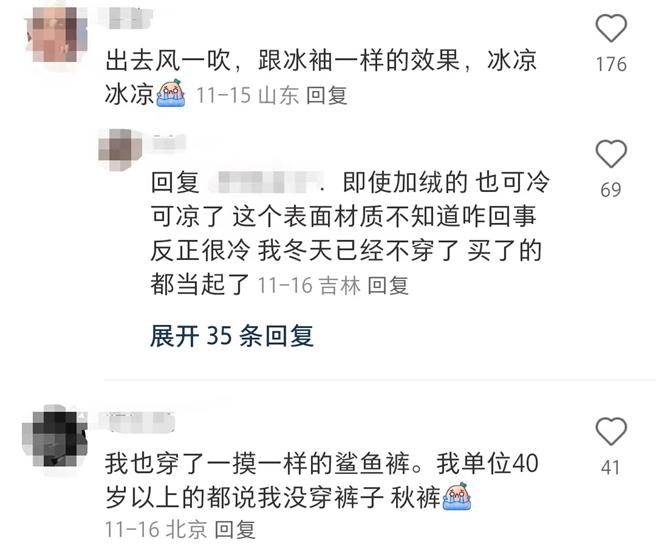Image resolution: width=656 pixels, height=557 pixels.
Task: Open the blurred username of the 吉林 replier
Action: pyautogui.click(x=169, y=142)
